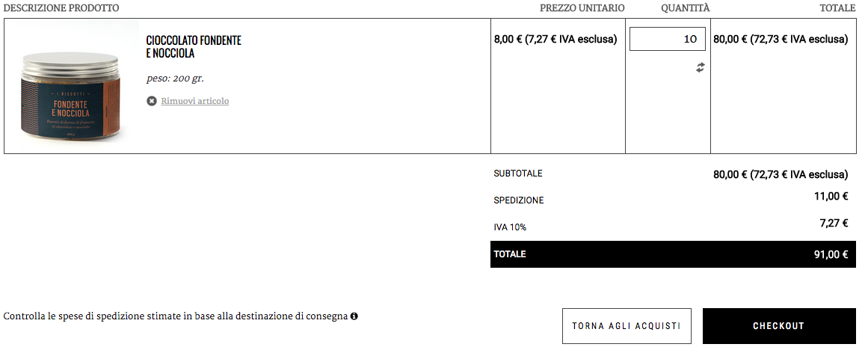The height and width of the screenshot is (353, 868).
Task: Click the estimated shipping costs text
Action: pos(176,316)
